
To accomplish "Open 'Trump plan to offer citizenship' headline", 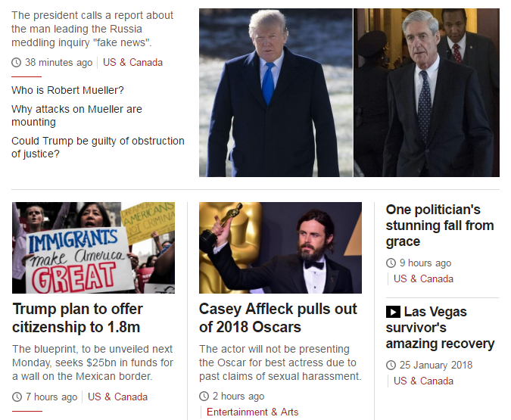I will (x=77, y=318).
